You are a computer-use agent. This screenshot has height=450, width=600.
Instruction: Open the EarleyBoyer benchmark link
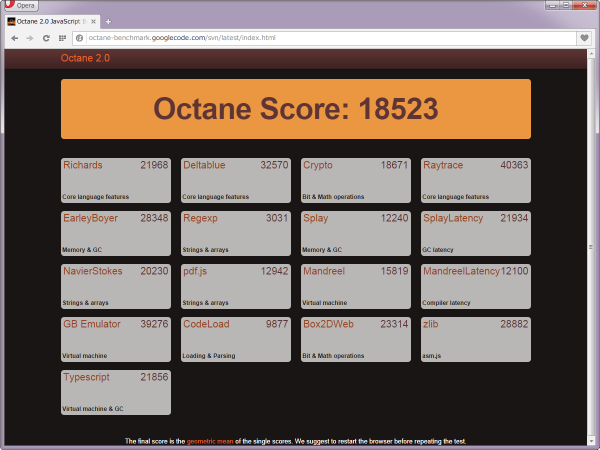90,218
